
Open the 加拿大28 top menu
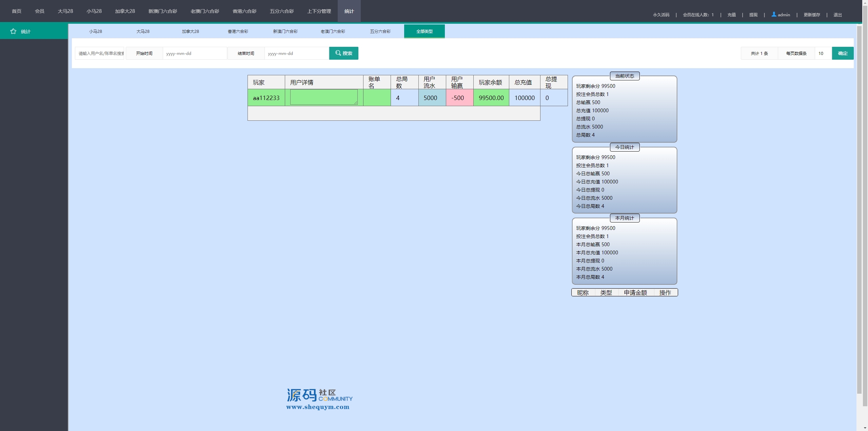[x=125, y=11]
